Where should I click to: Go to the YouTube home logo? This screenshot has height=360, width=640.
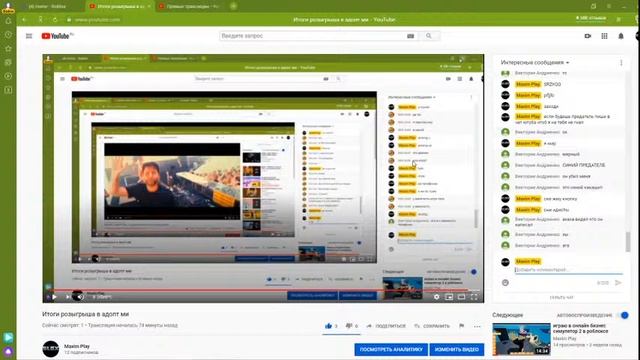(x=57, y=36)
